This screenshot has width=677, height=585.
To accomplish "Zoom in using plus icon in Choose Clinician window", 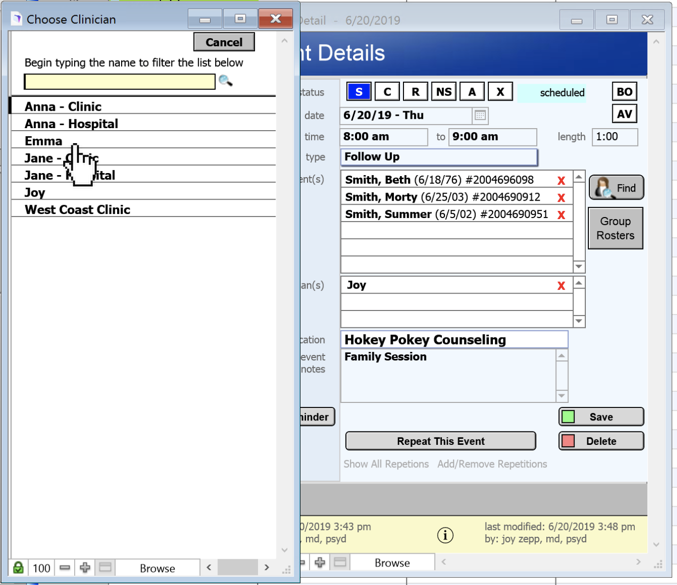I will pyautogui.click(x=85, y=568).
